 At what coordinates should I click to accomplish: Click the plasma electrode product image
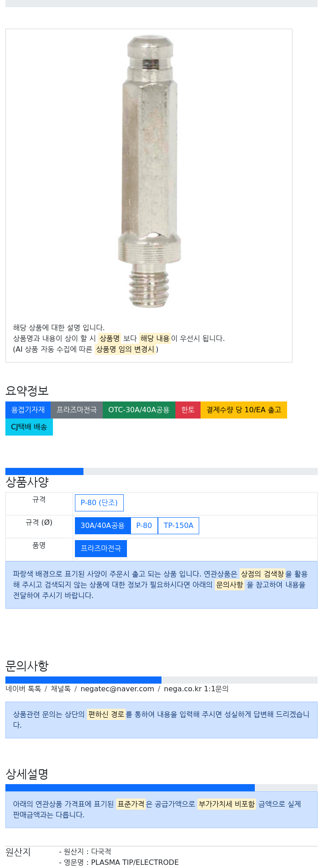(149, 173)
